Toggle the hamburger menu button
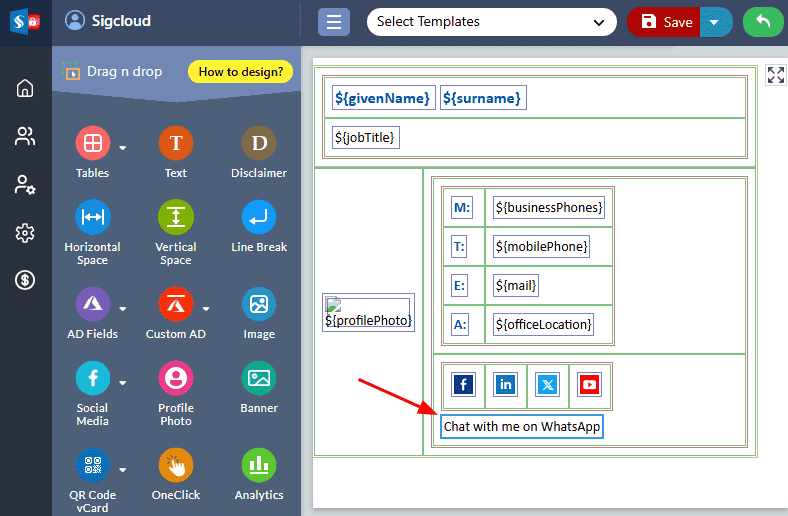The image size is (788, 516). 334,21
